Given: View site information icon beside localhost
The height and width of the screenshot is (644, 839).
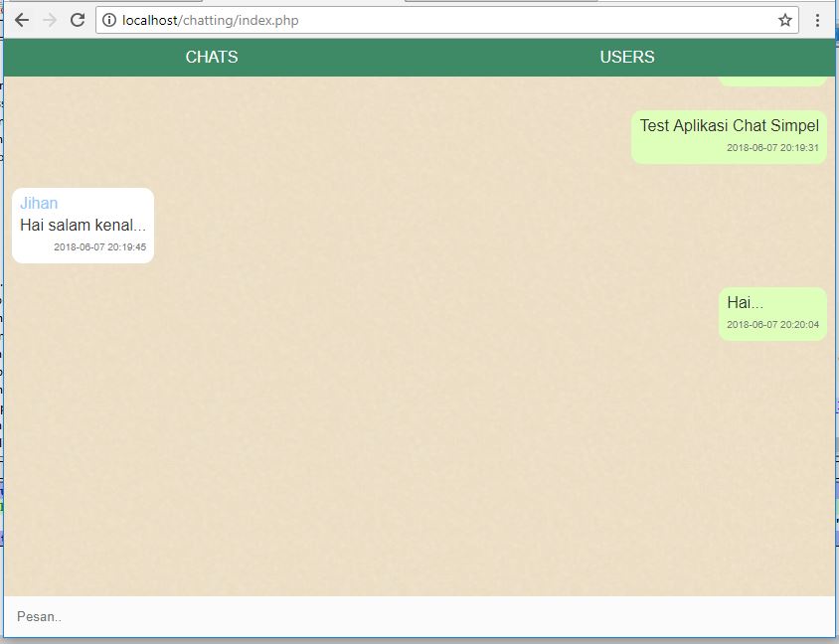Looking at the screenshot, I should [x=109, y=20].
